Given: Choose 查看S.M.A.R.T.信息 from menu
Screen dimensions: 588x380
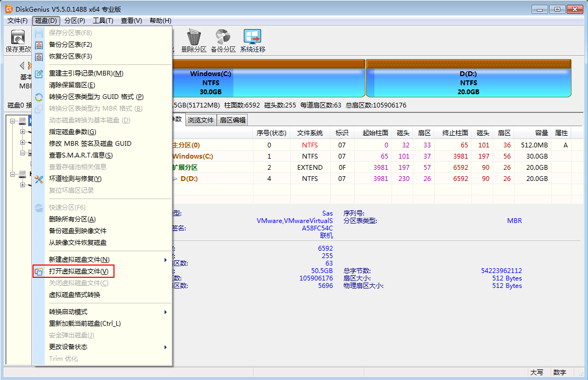Looking at the screenshot, I should pyautogui.click(x=80, y=155).
